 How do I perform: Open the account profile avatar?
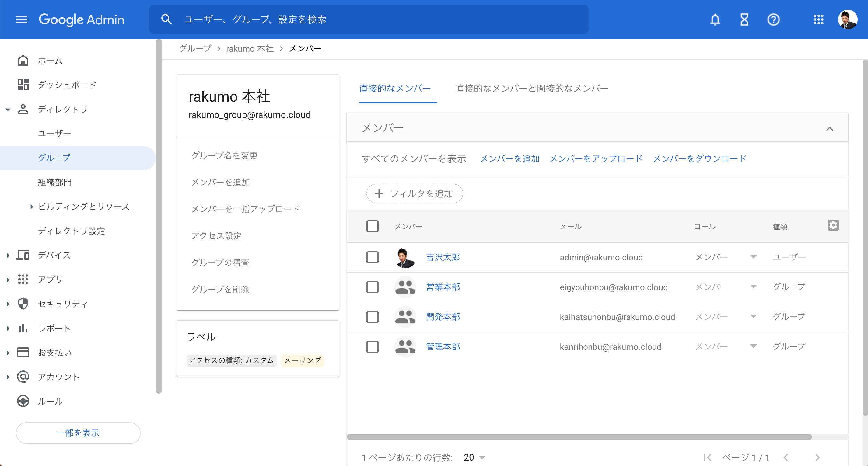pos(847,19)
